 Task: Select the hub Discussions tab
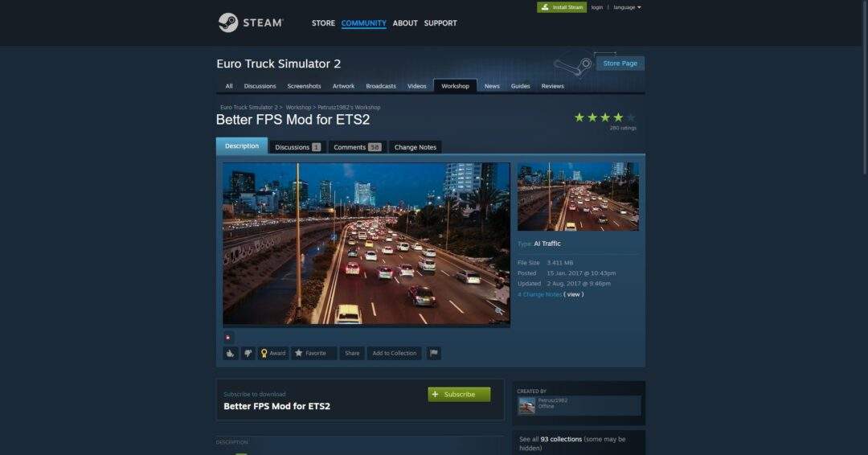(260, 86)
